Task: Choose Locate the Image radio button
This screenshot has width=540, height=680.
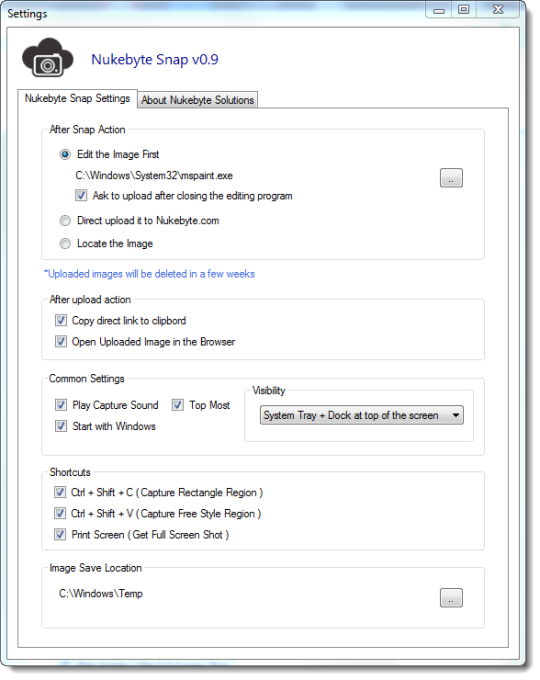Action: 65,244
